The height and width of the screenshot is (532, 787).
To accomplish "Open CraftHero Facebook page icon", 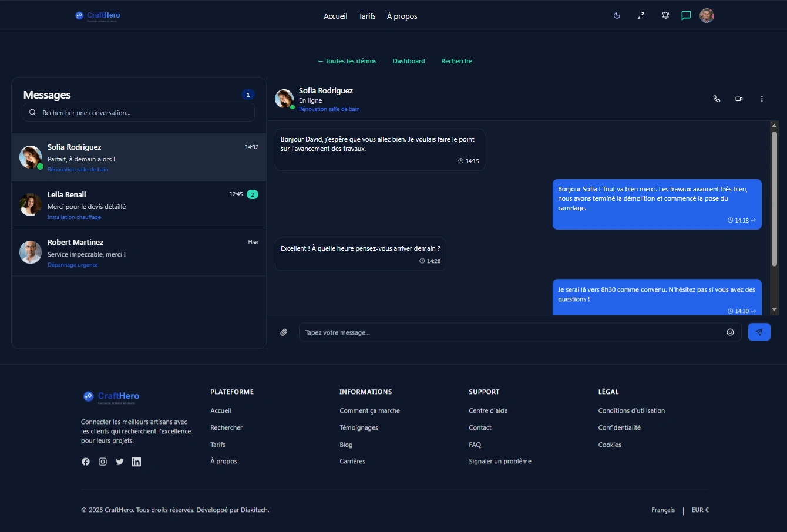I will [x=86, y=462].
